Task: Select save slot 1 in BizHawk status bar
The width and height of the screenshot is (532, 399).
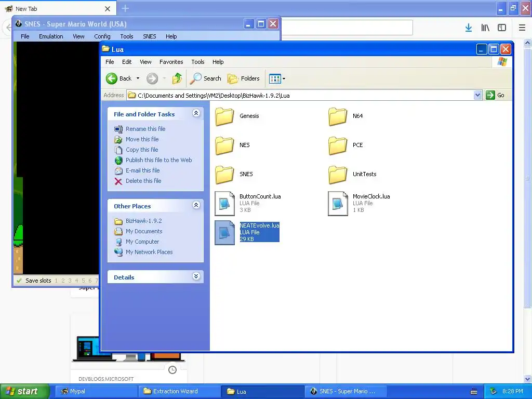Action: pos(56,281)
